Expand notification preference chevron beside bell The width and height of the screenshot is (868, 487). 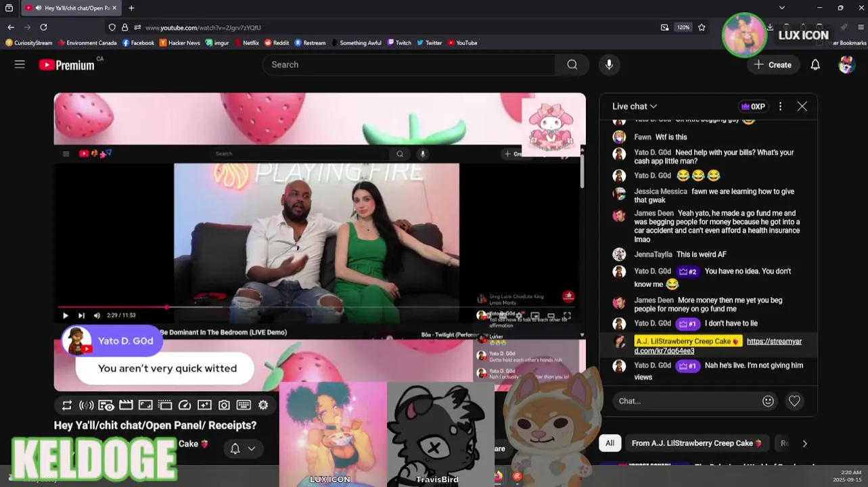click(x=252, y=448)
